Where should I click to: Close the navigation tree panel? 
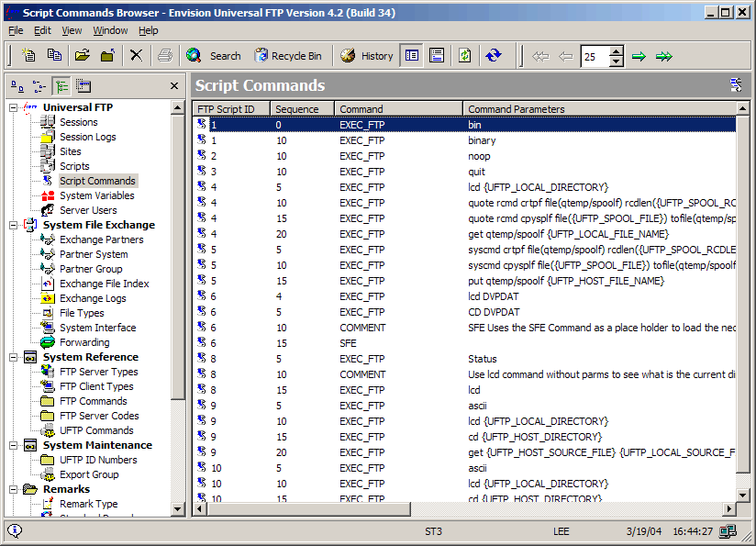click(x=174, y=86)
